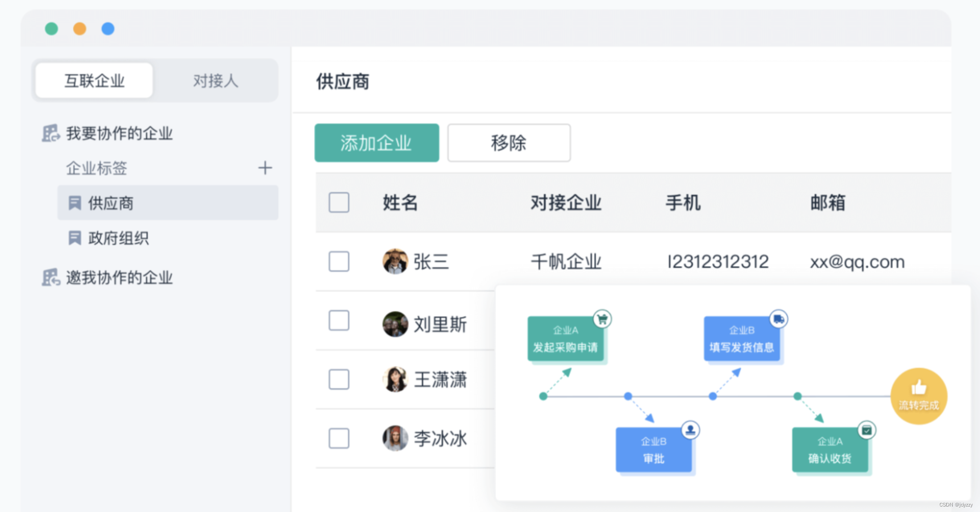Click 王潇潇's avatar thumbnail

click(395, 379)
